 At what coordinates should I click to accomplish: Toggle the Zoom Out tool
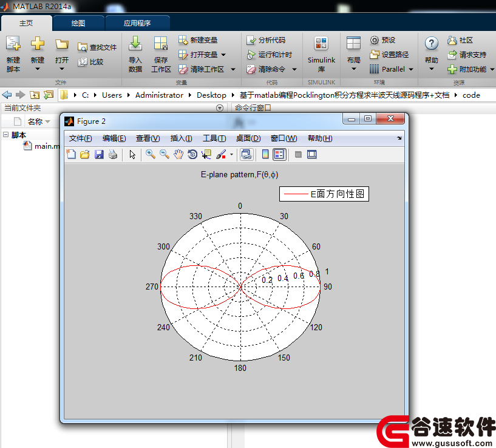[x=165, y=154]
